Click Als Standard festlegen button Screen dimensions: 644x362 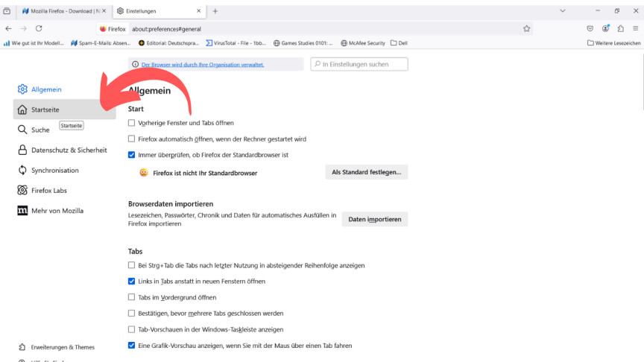pos(367,172)
